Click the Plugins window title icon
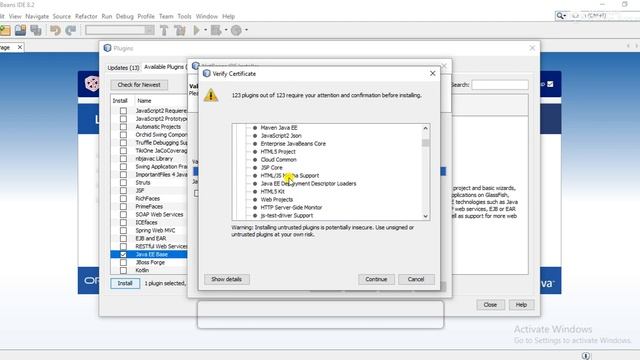 107,48
